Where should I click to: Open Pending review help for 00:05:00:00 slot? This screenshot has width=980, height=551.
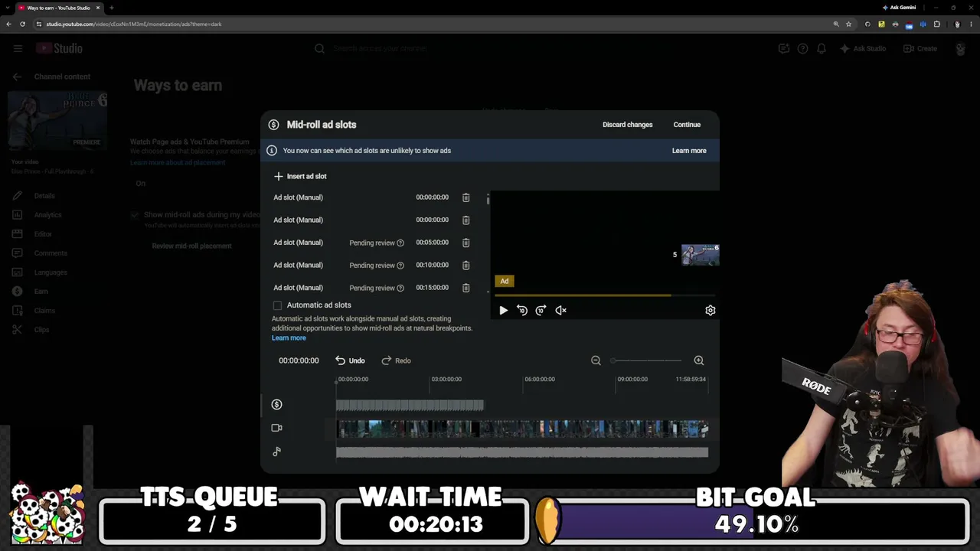click(x=400, y=243)
